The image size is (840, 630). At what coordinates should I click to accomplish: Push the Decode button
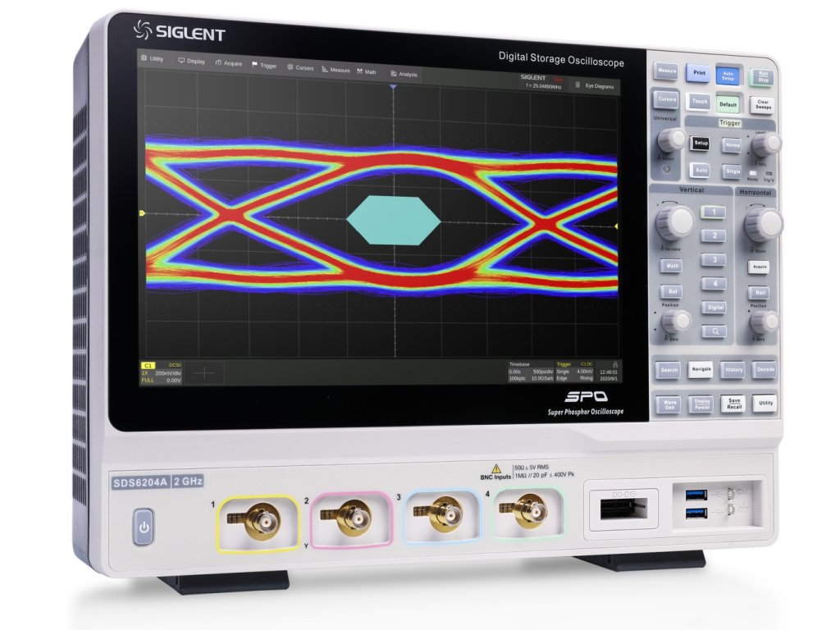tap(765, 370)
